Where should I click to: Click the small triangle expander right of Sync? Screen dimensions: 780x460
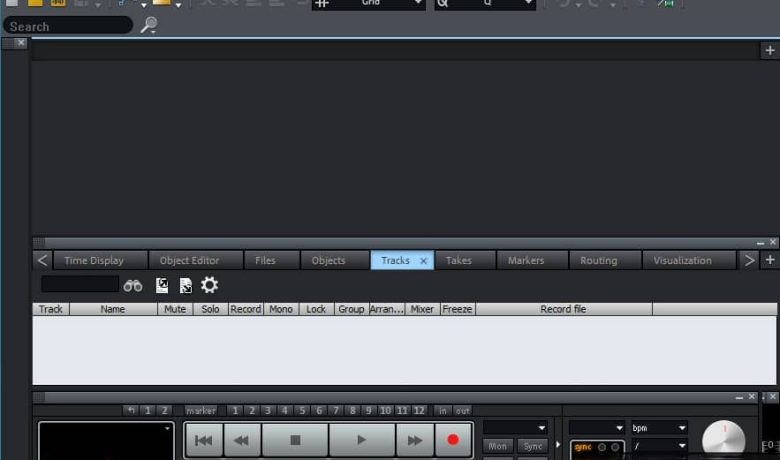pyautogui.click(x=558, y=445)
